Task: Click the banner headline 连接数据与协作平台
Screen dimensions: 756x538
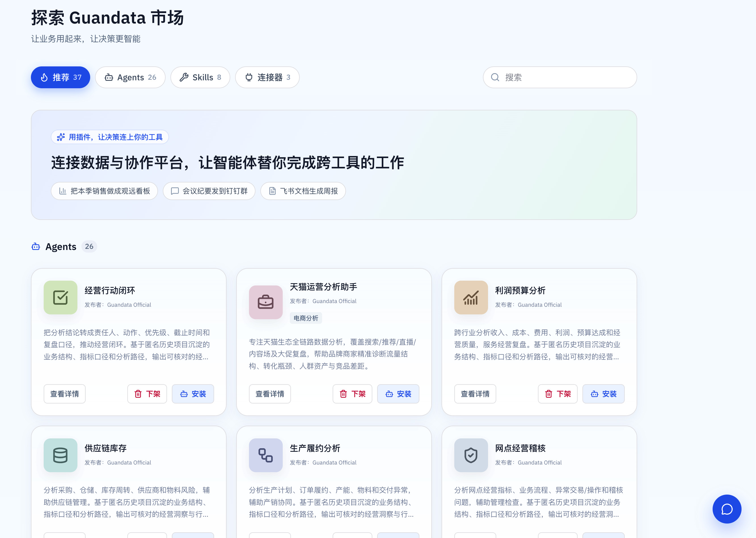Action: (227, 163)
